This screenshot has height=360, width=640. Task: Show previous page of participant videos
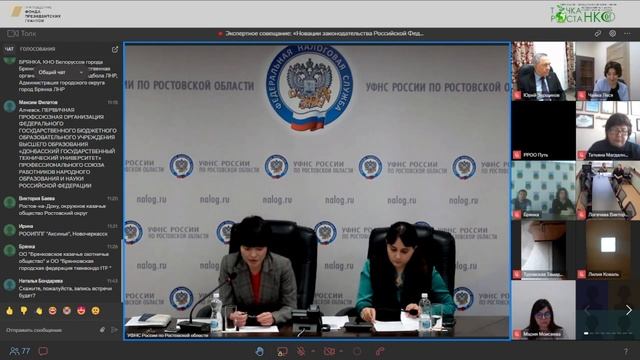click(x=587, y=310)
